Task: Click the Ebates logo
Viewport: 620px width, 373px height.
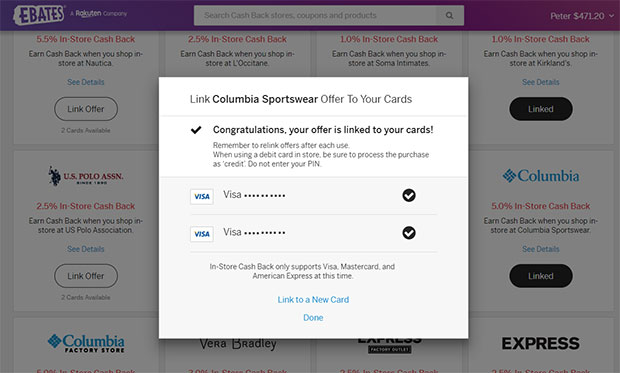Action: pos(39,15)
